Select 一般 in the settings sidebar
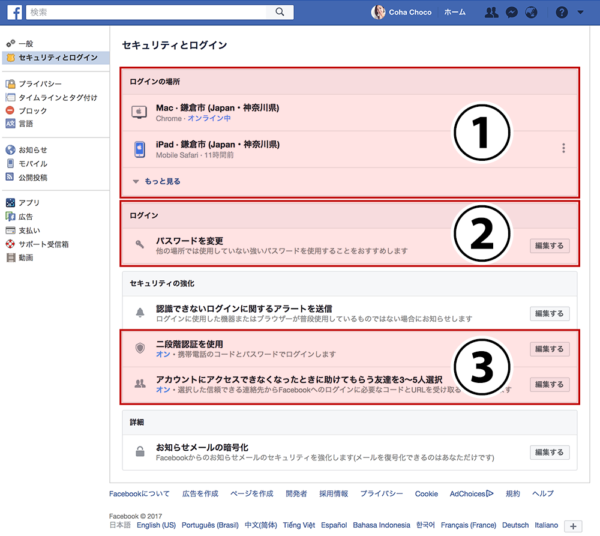The image size is (600, 536). 26,44
